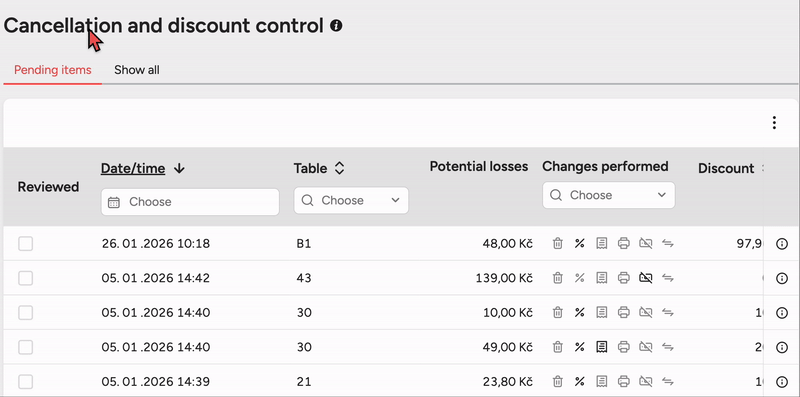
Task: Click the receipt icon in the 49,00 Kč row
Action: point(602,347)
